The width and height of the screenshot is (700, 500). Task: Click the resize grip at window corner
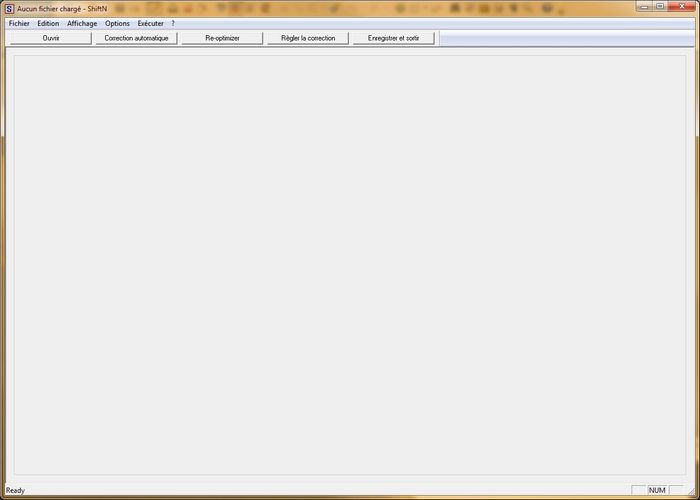[x=691, y=491]
